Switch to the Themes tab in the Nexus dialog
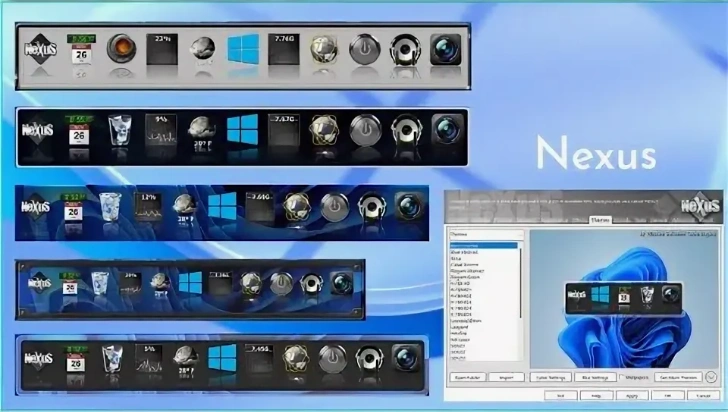The height and width of the screenshot is (412, 728). [x=600, y=220]
